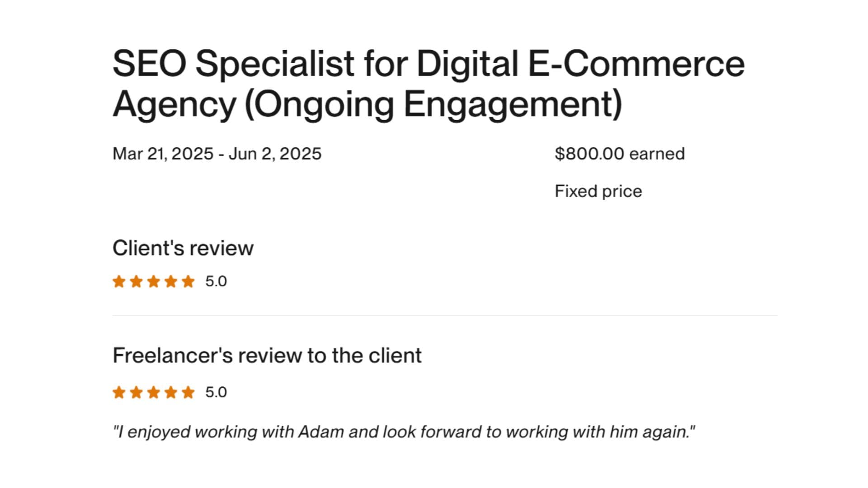Viewport: 868px width, 488px height.
Task: Click the 5.0 score under Client's review
Action: pyautogui.click(x=216, y=282)
